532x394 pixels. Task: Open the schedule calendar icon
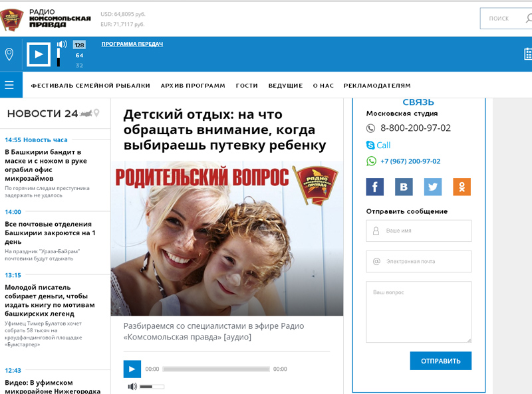[528, 54]
